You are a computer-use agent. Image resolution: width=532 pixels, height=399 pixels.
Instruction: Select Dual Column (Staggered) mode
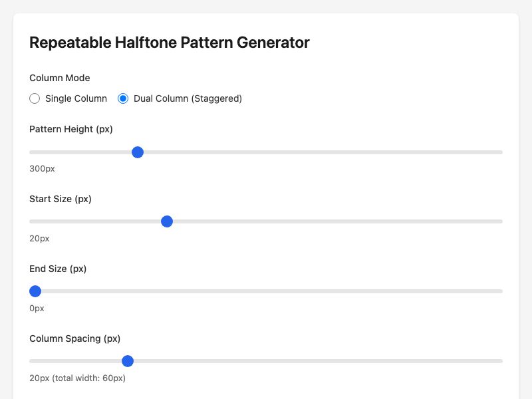click(x=124, y=98)
